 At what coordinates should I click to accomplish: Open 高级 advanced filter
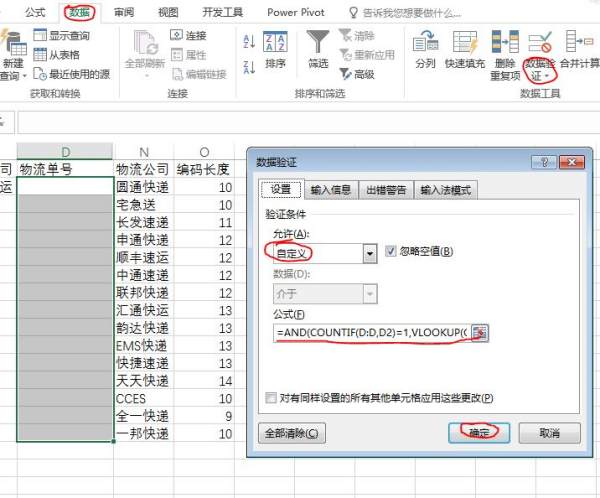tap(357, 74)
